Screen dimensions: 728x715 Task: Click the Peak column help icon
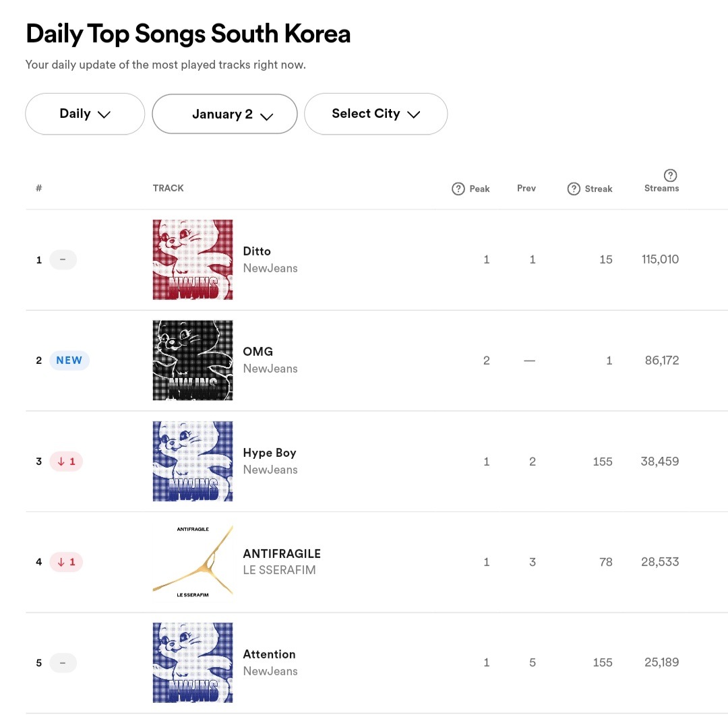(x=458, y=189)
